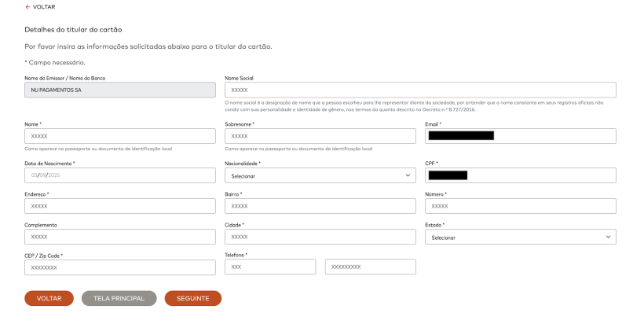Focus the Nome Social input field
644x313 pixels.
click(420, 90)
